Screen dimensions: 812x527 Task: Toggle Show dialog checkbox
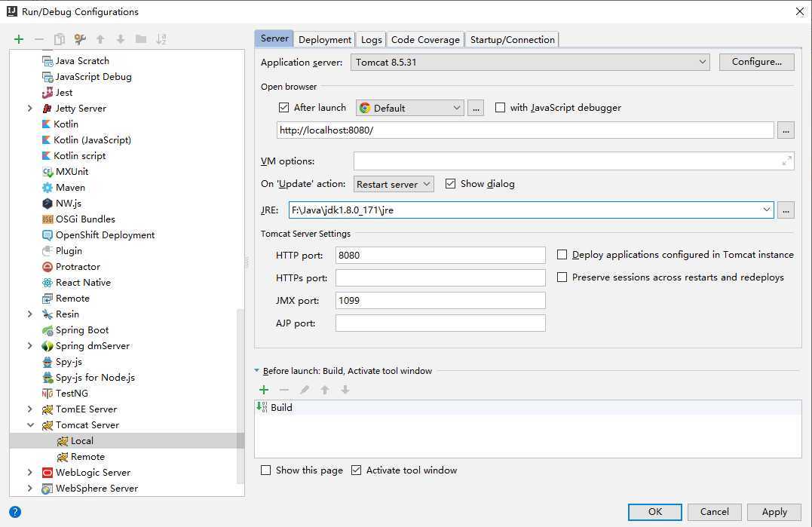(451, 184)
